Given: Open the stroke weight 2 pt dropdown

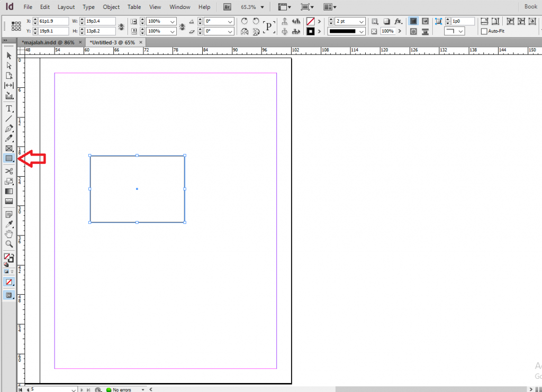Looking at the screenshot, I should coord(362,21).
